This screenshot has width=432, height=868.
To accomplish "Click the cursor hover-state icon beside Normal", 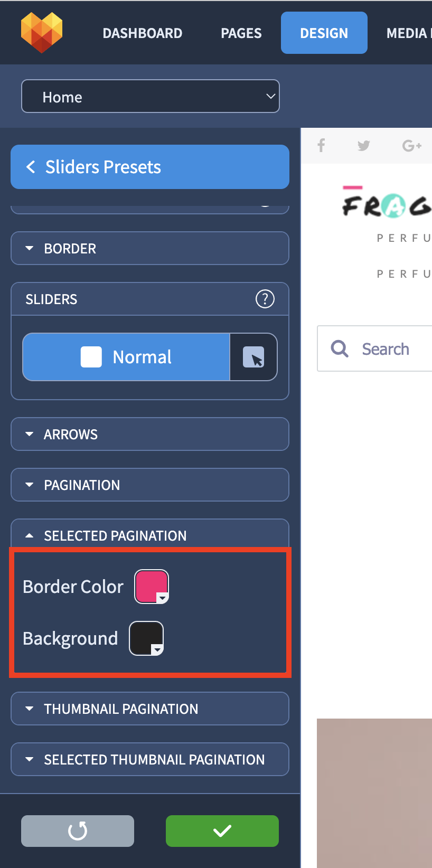I will [253, 357].
